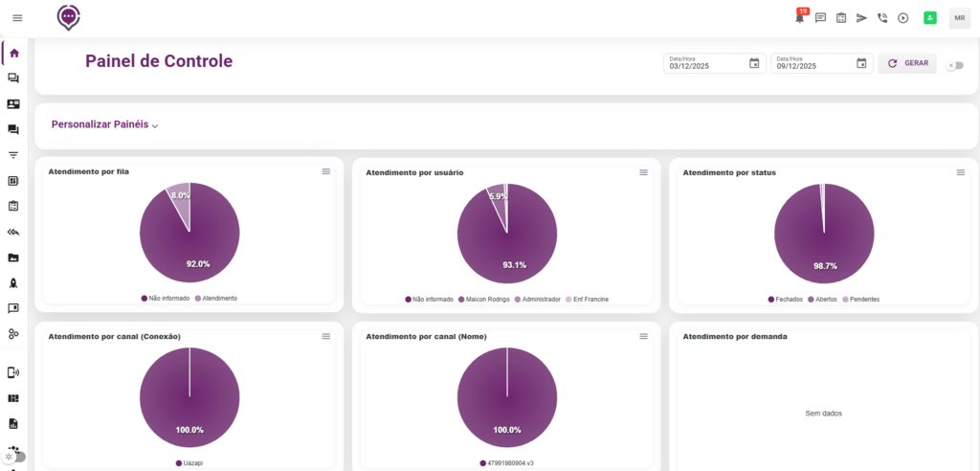Expand the Personalizar Painéis section
980x471 pixels.
(x=104, y=124)
